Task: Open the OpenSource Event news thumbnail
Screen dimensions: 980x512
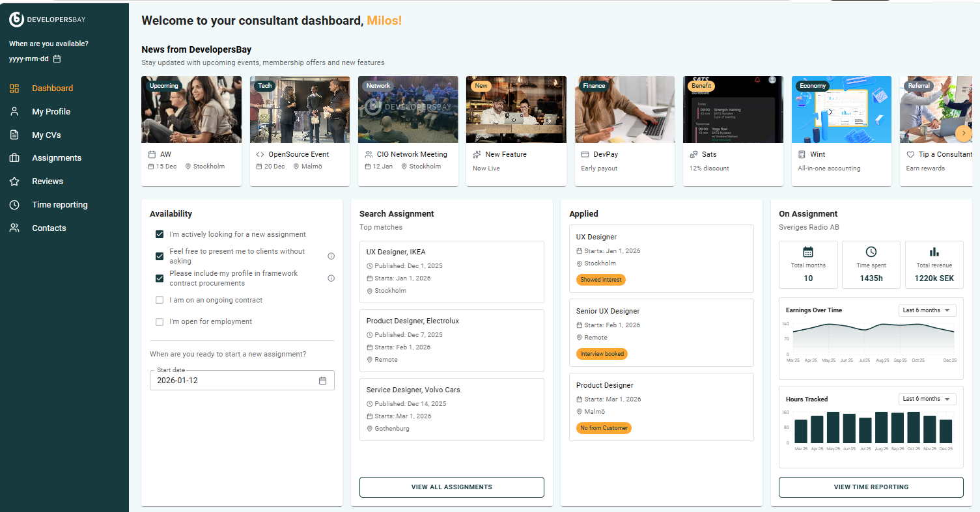Action: pos(300,109)
